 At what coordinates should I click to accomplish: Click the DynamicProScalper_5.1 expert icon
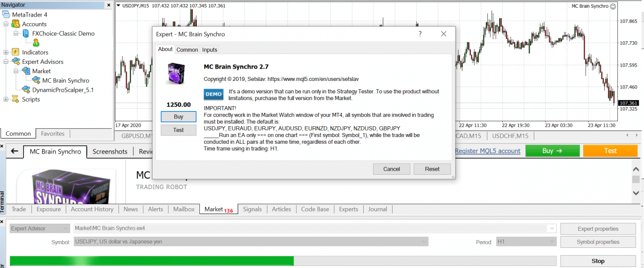26,90
